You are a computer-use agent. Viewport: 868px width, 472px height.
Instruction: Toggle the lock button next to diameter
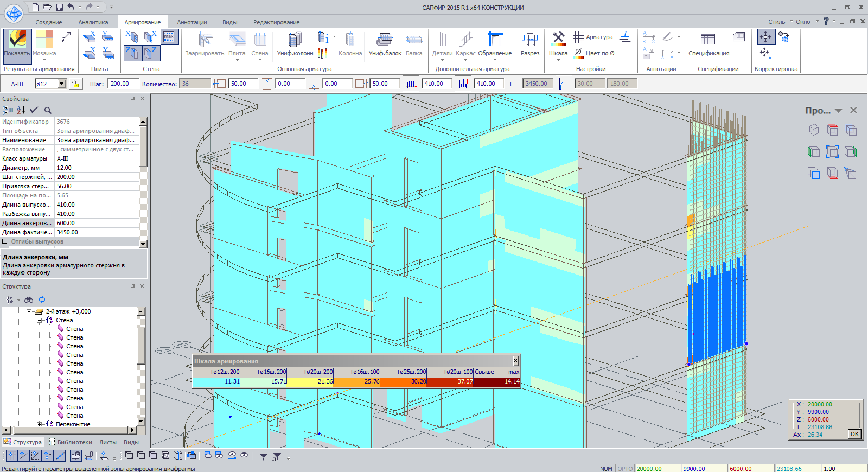coord(75,84)
